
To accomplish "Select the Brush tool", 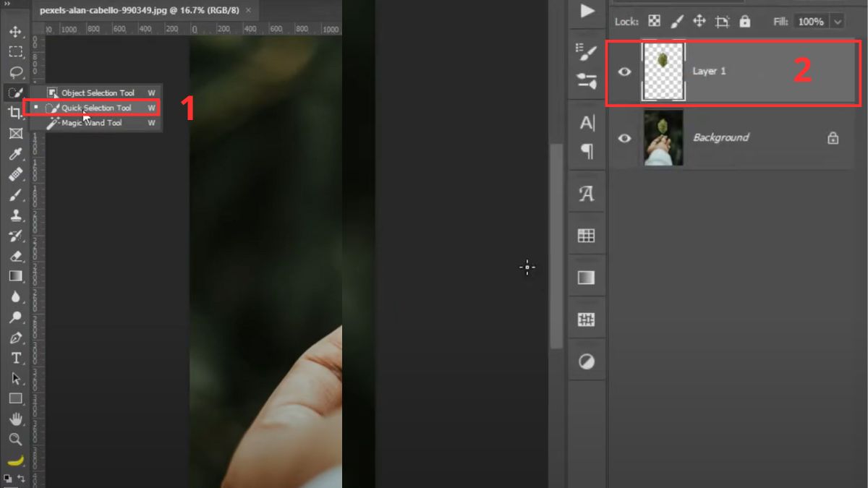I will tap(15, 194).
